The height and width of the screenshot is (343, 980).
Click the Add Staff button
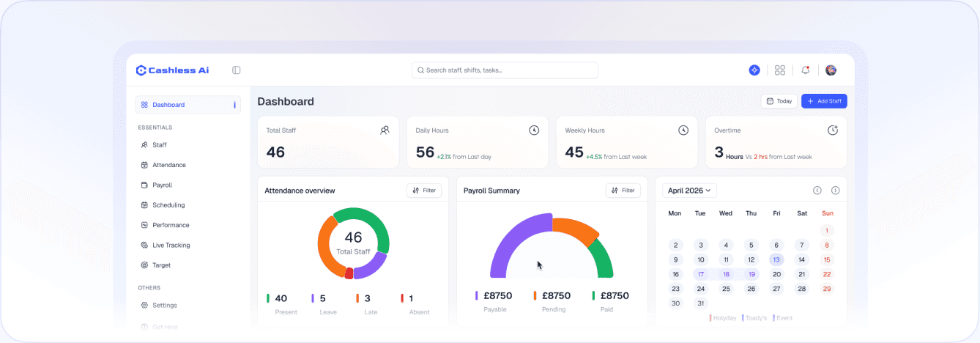click(x=824, y=101)
